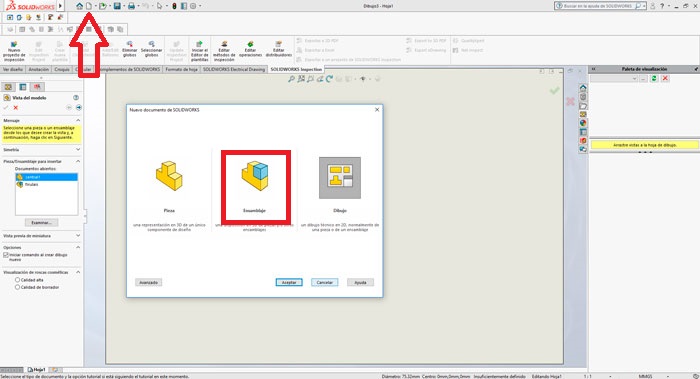Click the Open file icon
This screenshot has height=379, width=700.
coord(103,6)
